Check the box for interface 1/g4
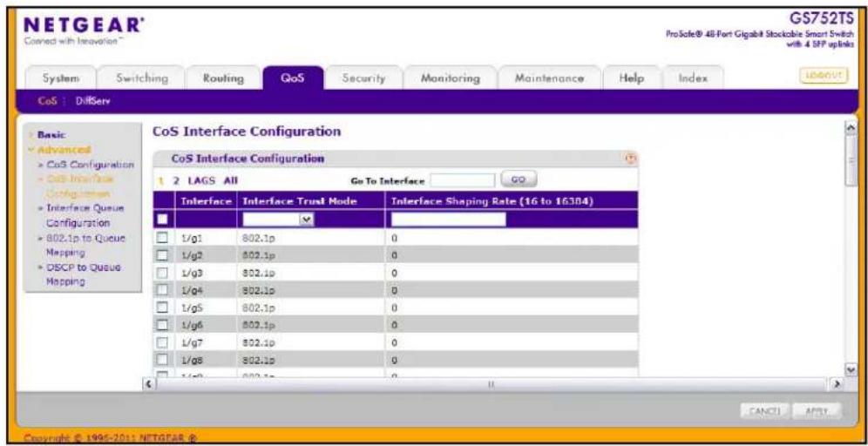This screenshot has width=868, height=446. click(161, 289)
